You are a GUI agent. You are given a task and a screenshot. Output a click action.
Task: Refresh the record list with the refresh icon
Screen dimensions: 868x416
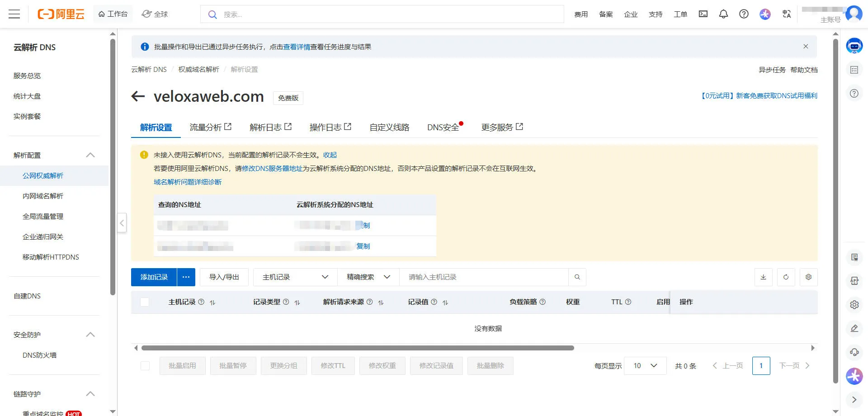point(786,277)
